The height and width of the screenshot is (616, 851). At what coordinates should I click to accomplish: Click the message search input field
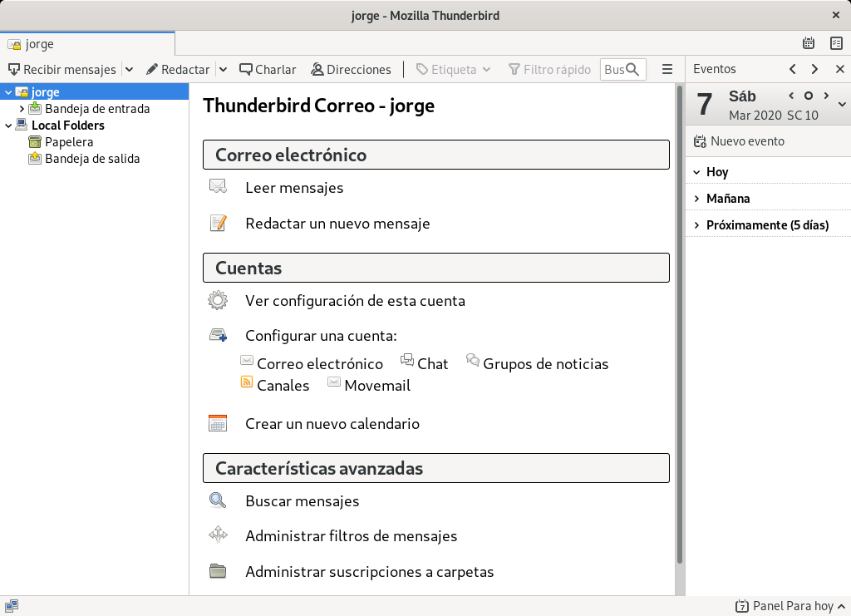point(619,69)
